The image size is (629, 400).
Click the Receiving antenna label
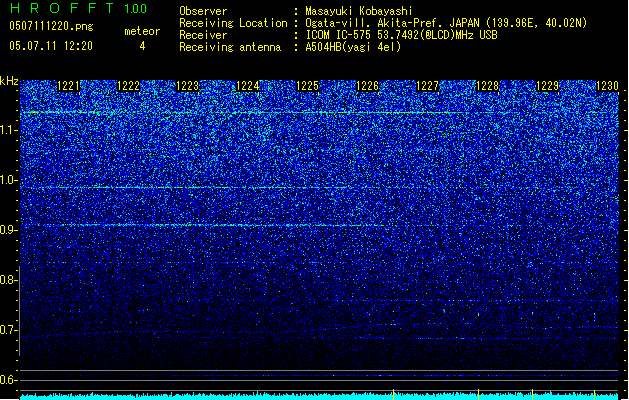230,47
